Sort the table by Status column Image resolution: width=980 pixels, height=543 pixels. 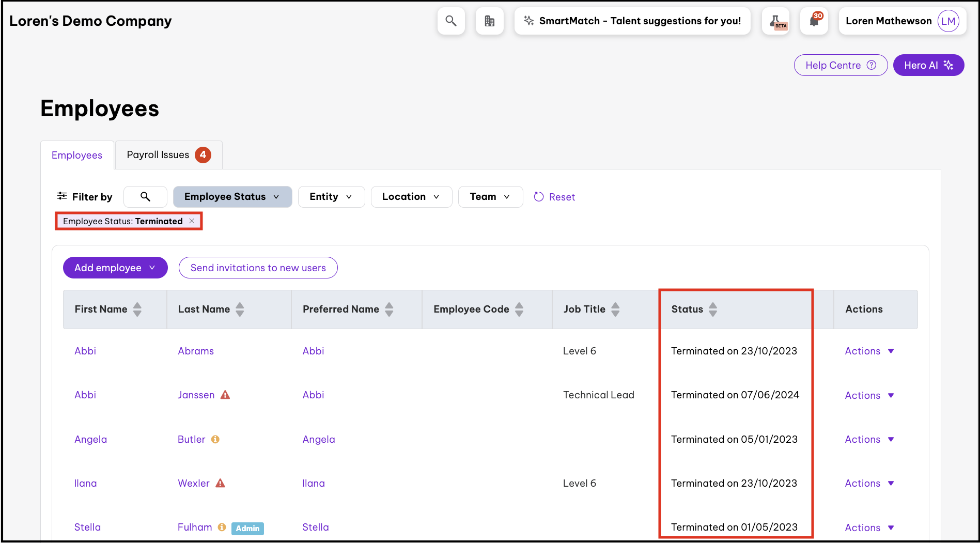pos(712,309)
